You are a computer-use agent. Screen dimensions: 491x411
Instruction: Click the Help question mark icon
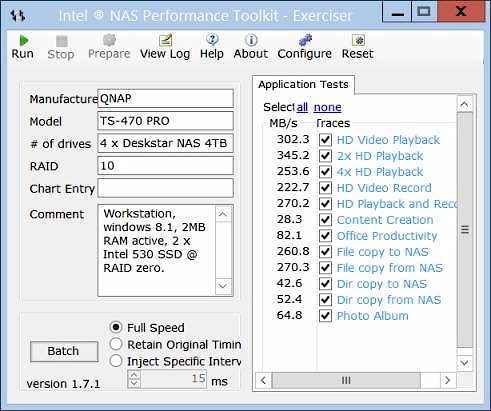coord(212,40)
